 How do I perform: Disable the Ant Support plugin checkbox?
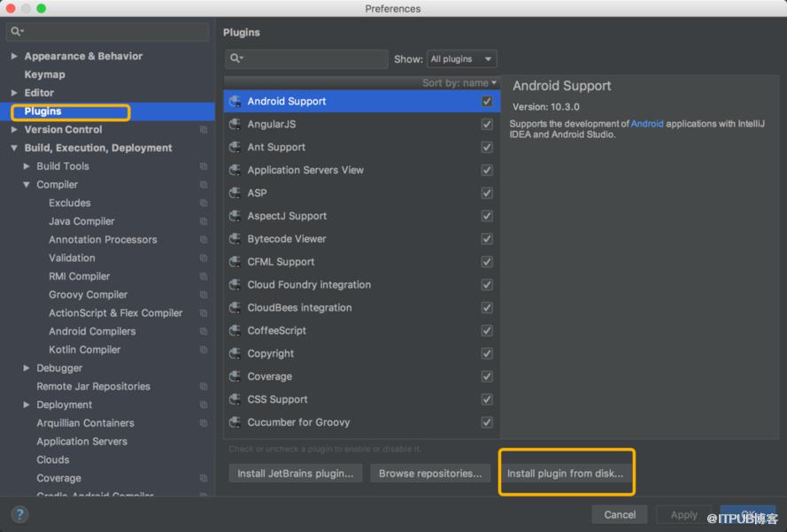click(487, 147)
